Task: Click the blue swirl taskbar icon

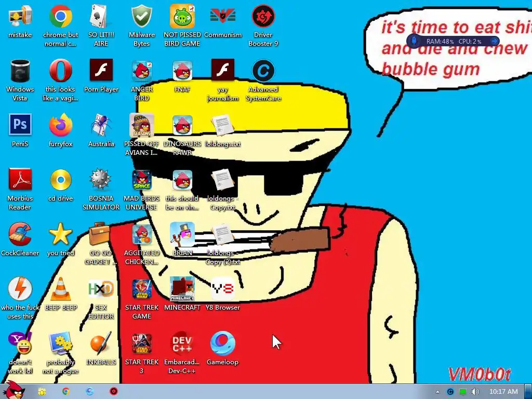Action: pos(89,392)
